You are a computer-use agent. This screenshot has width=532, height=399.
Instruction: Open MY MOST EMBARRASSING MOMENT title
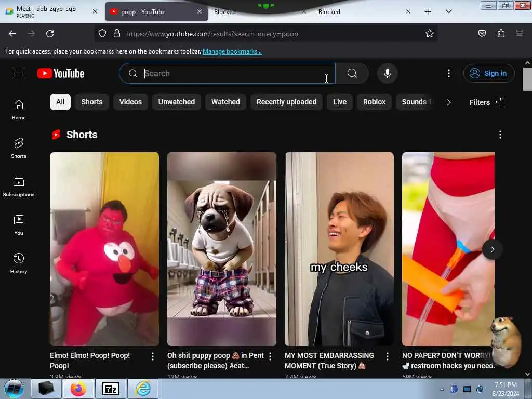[329, 361]
